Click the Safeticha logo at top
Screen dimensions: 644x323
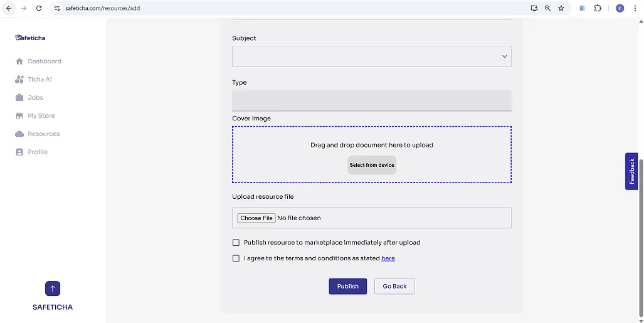[x=30, y=38]
